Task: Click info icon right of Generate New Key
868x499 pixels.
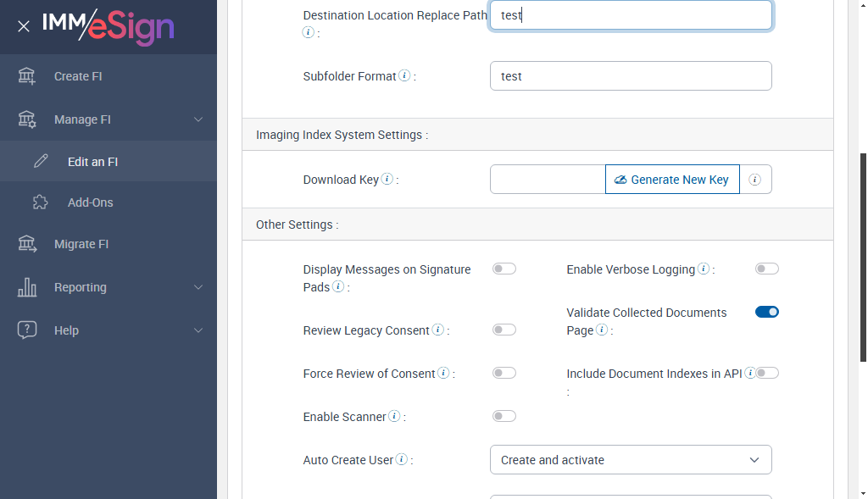Action: point(755,180)
